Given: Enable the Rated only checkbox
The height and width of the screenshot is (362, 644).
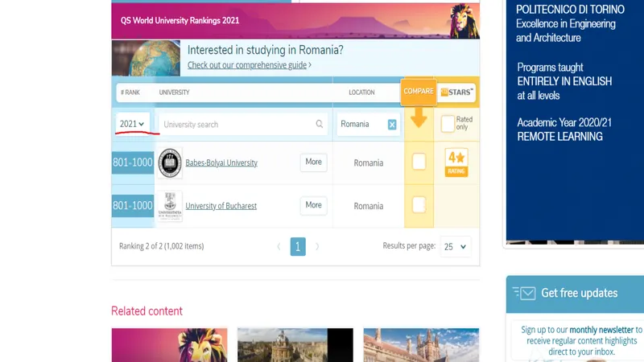Looking at the screenshot, I should pos(448,124).
